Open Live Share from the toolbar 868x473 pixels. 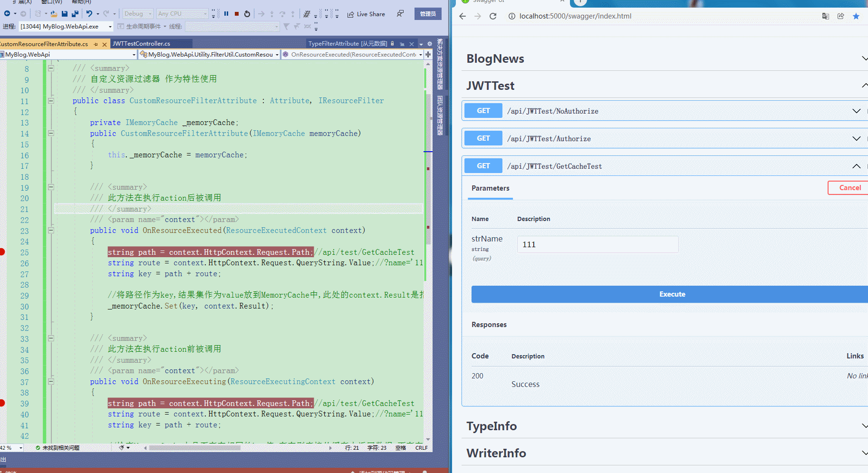tap(366, 13)
